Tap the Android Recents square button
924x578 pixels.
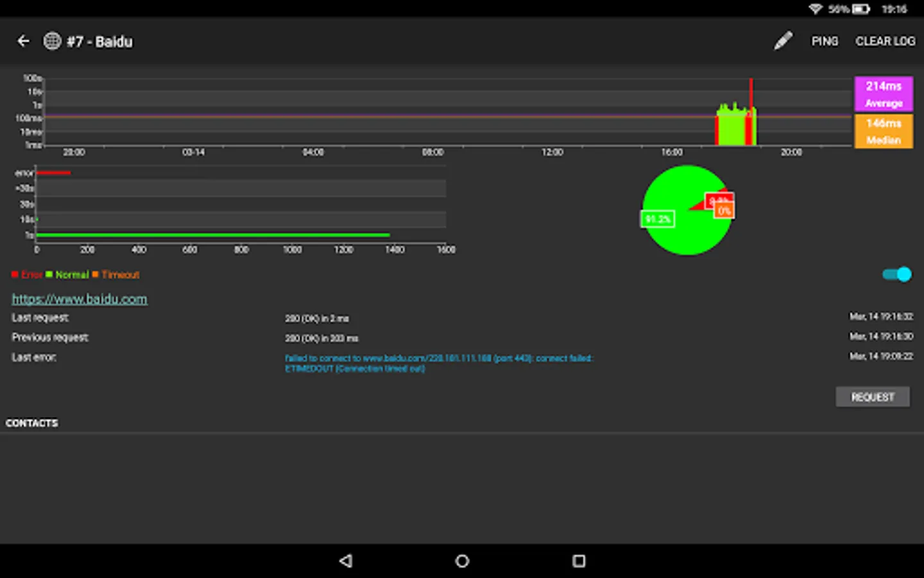tap(579, 561)
